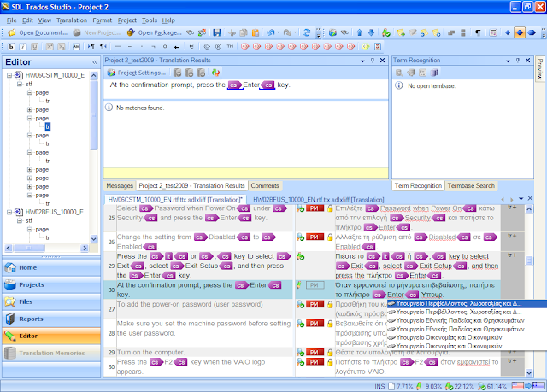Go to next segment with down arrow
The image size is (547, 392).
click(x=371, y=32)
